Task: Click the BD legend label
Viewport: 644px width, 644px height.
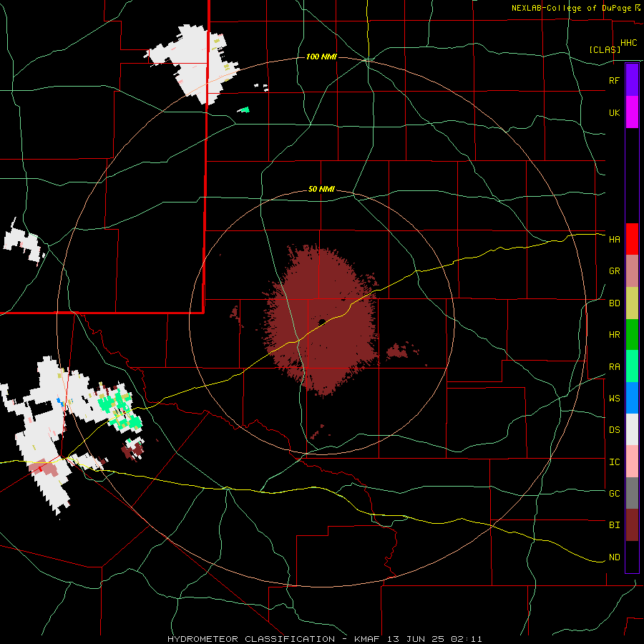Action: (614, 303)
